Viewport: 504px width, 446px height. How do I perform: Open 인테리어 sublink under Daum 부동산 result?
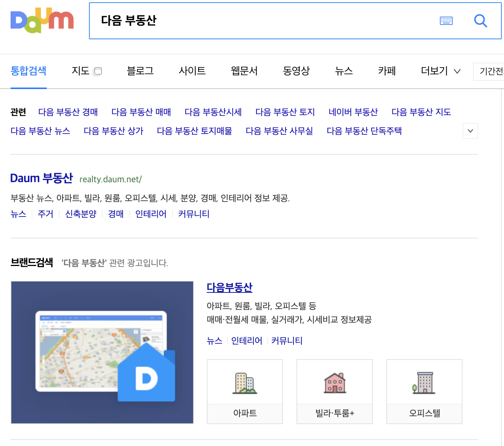(x=151, y=214)
